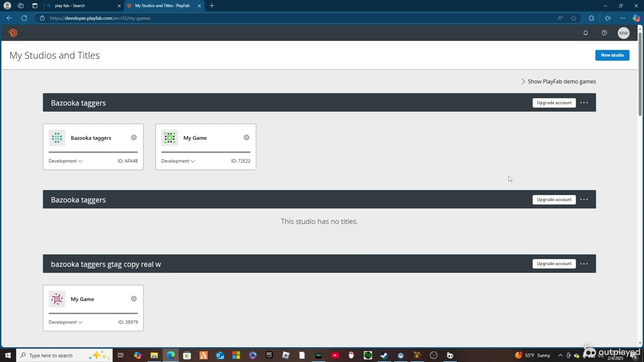Show hidden system tray icons
Screen dimensions: 644x362
click(560, 355)
